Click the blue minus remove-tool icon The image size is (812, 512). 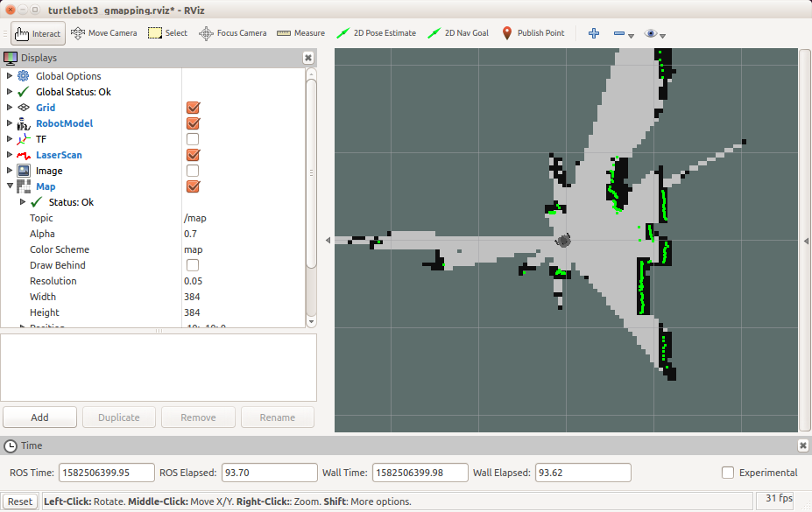(618, 33)
